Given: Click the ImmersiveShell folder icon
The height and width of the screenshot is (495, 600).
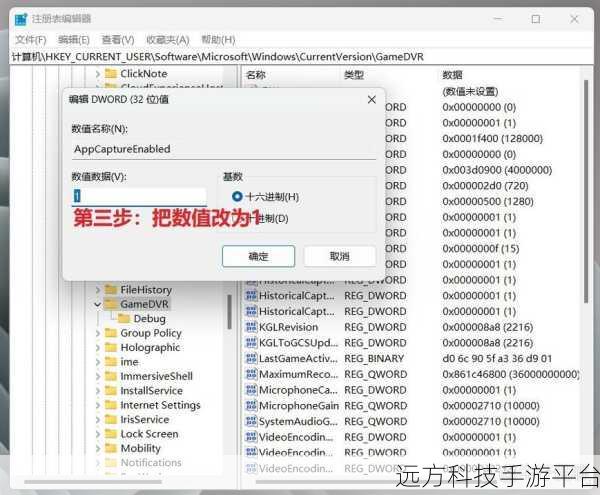Looking at the screenshot, I should point(111,376).
